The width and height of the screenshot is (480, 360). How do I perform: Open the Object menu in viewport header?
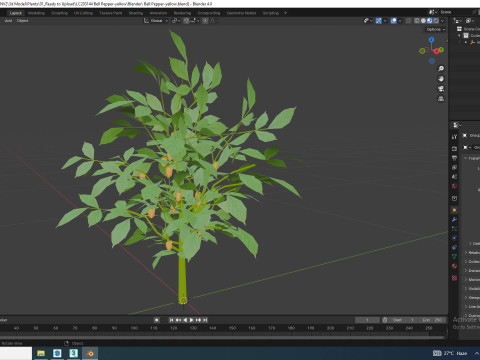coord(23,21)
